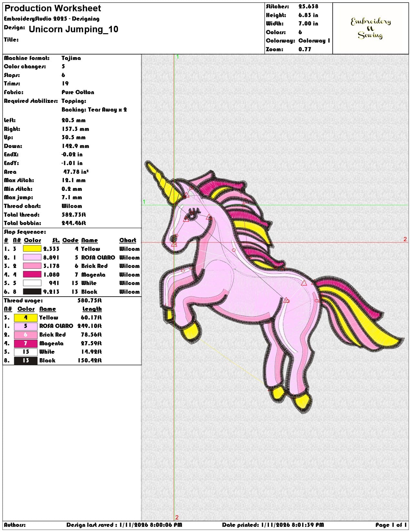
Task: Select the Colorway 1 value
Action: (x=314, y=41)
